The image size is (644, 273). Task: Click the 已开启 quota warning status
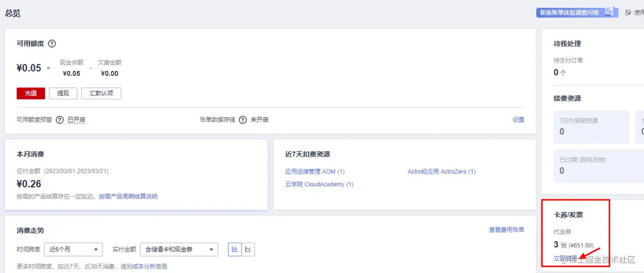[76, 120]
